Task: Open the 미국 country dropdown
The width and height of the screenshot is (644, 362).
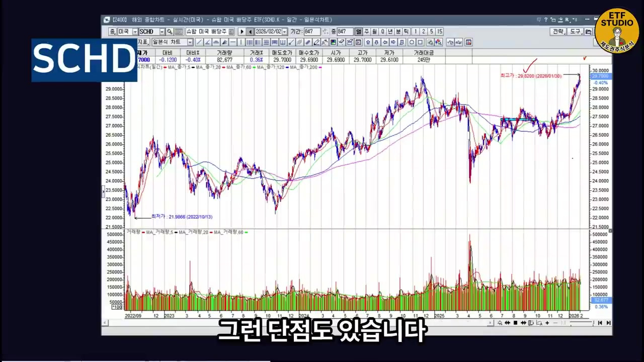Action: pos(135,32)
